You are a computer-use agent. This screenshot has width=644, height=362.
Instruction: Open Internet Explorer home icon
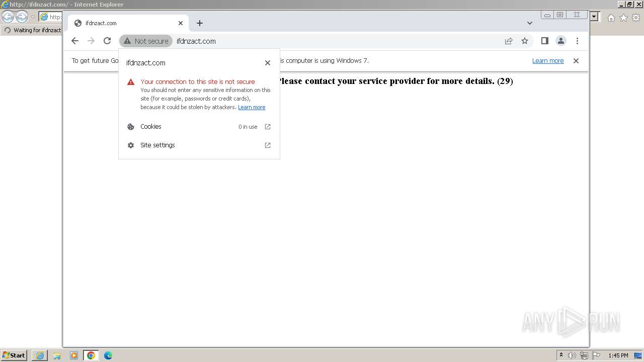pyautogui.click(x=611, y=18)
